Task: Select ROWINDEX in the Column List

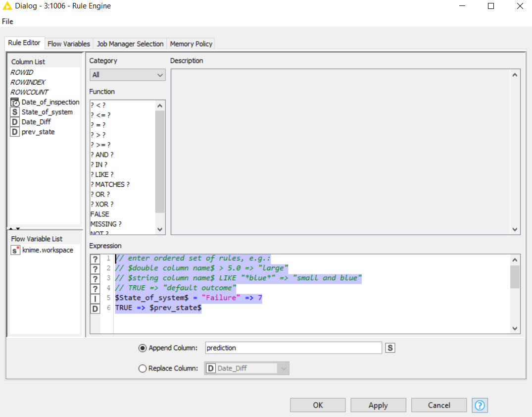Action: tap(28, 82)
